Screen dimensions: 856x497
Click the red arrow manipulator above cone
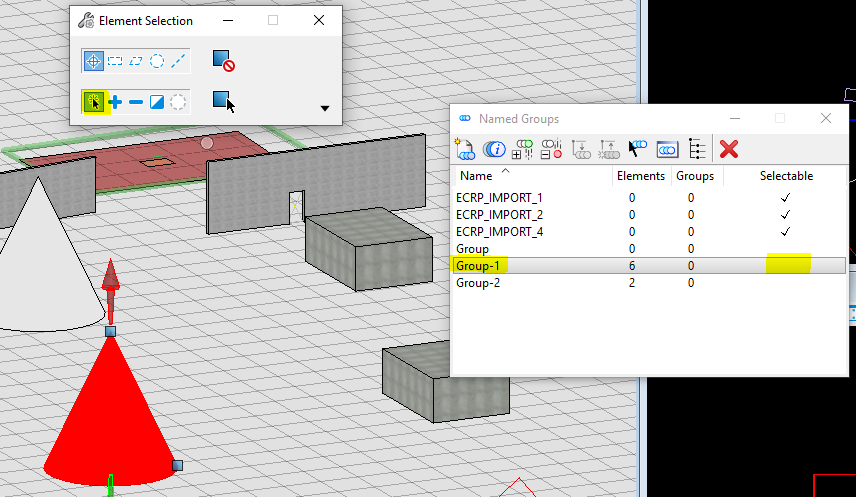coord(111,291)
